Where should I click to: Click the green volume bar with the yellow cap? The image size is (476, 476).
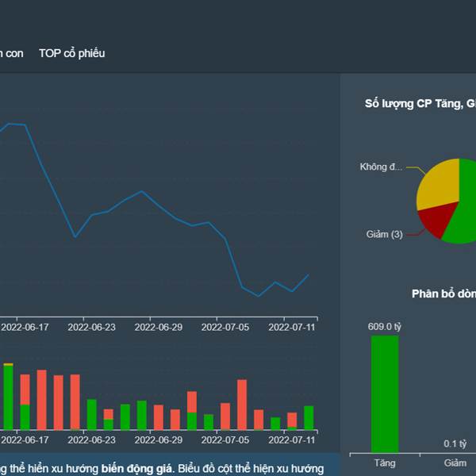point(8,396)
